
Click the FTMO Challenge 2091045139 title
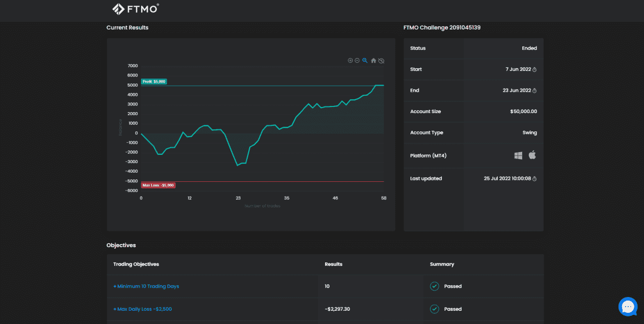pos(442,28)
